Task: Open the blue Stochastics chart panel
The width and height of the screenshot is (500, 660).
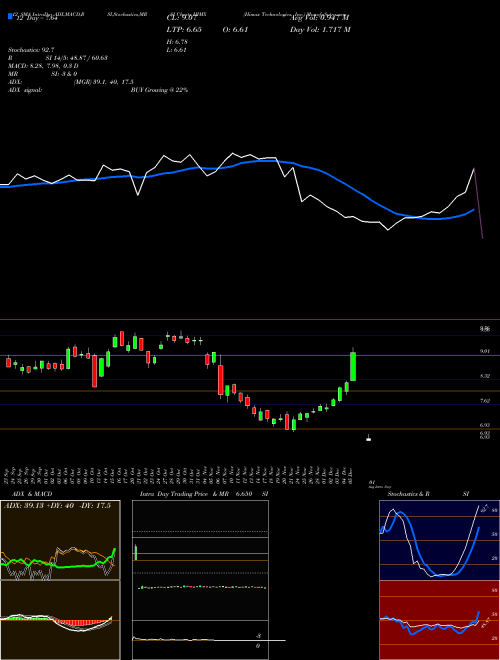Action: pyautogui.click(x=439, y=540)
